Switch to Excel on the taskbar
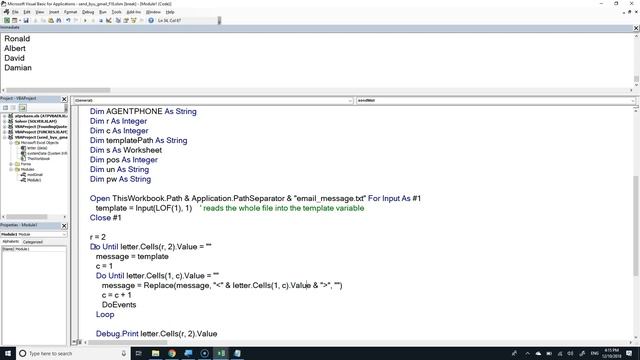 pos(221,353)
